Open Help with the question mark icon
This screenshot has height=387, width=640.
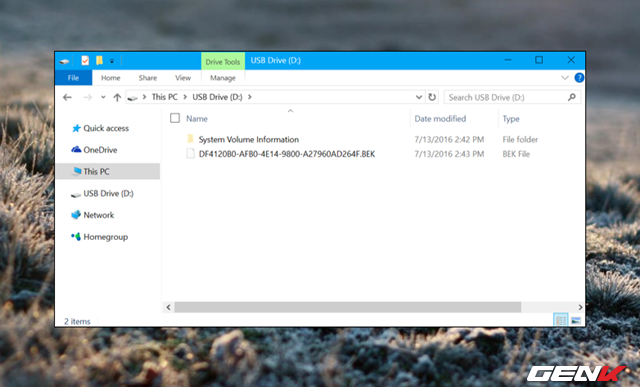pyautogui.click(x=579, y=78)
